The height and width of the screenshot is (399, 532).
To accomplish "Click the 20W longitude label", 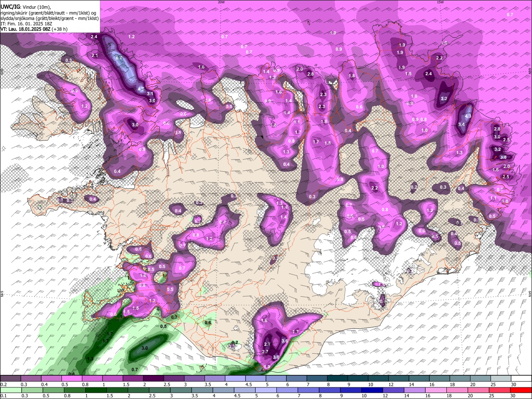I will pos(221,2).
